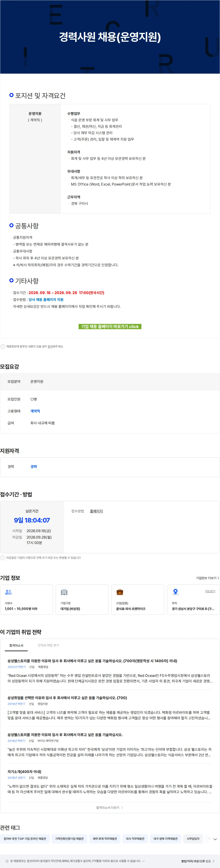The image size is (220, 868).
Task: Select the 대구·경북 지역채용관 tag
Action: [165, 839]
